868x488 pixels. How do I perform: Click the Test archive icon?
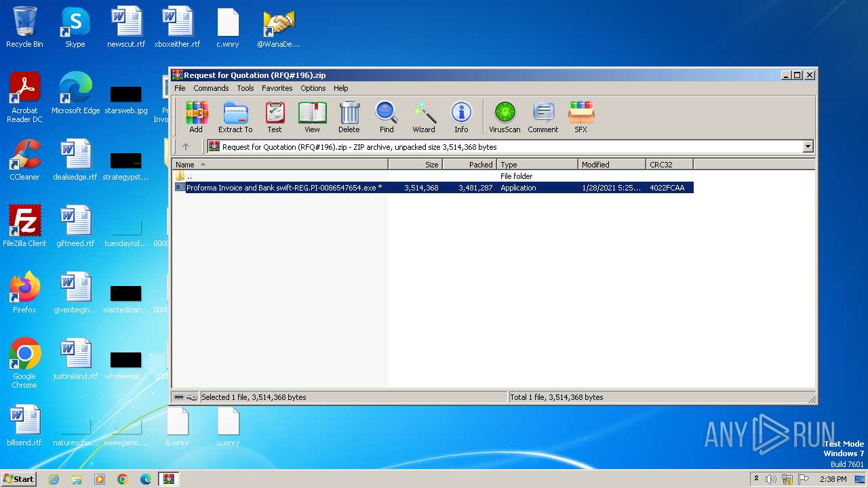click(275, 117)
